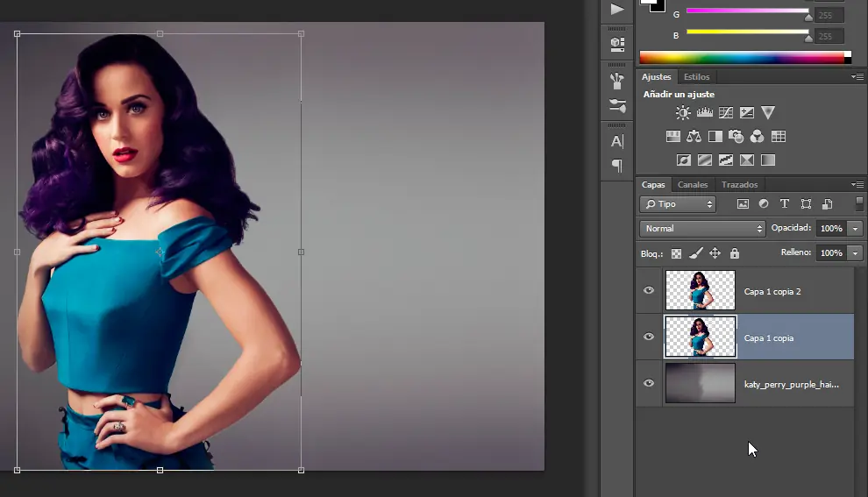Screen dimensions: 868x497
Task: Add a Brightness/Contrast adjustment
Action: (x=683, y=113)
